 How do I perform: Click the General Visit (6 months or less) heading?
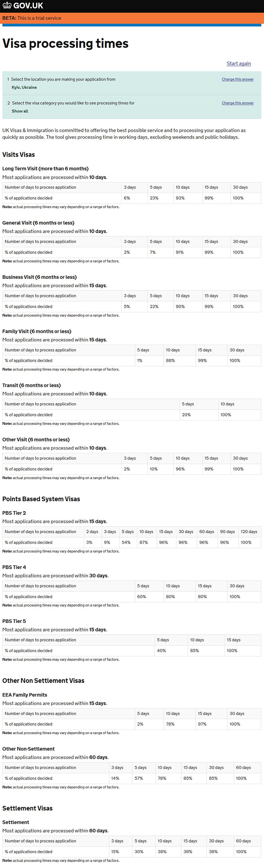(38, 223)
